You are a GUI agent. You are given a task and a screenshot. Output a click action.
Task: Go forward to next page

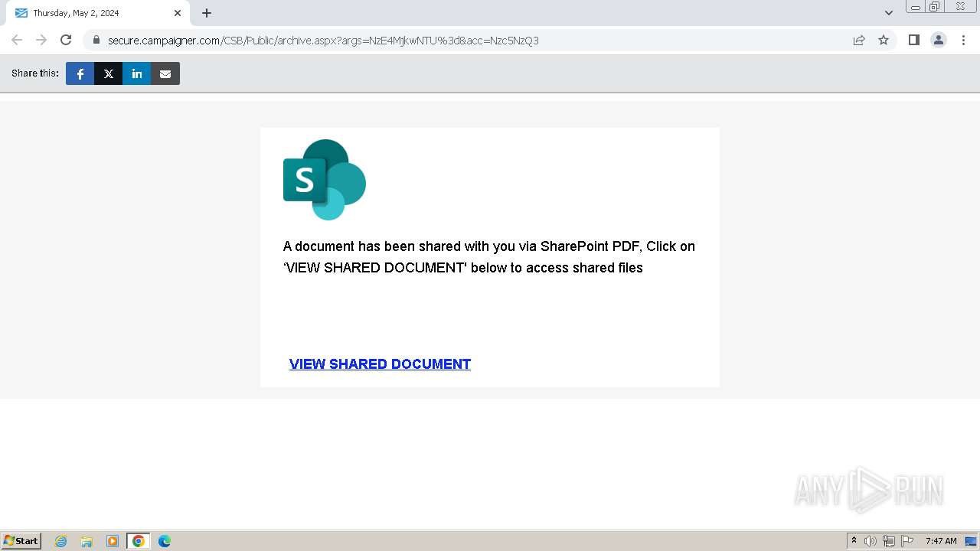pyautogui.click(x=41, y=40)
